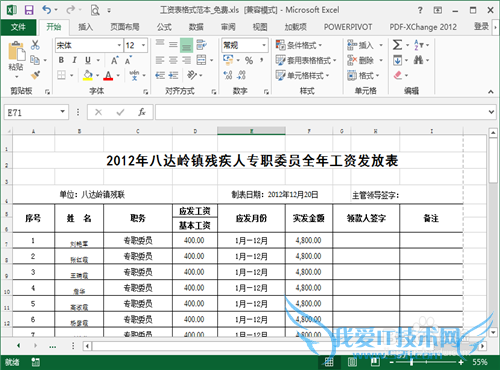Increase decimal places
The height and width of the screenshot is (370, 500).
tap(228, 75)
